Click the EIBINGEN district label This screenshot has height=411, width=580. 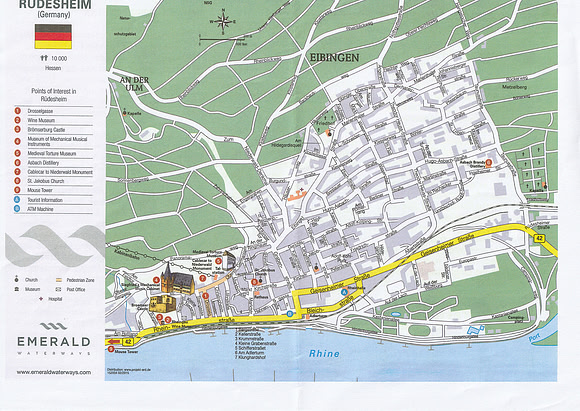point(334,58)
